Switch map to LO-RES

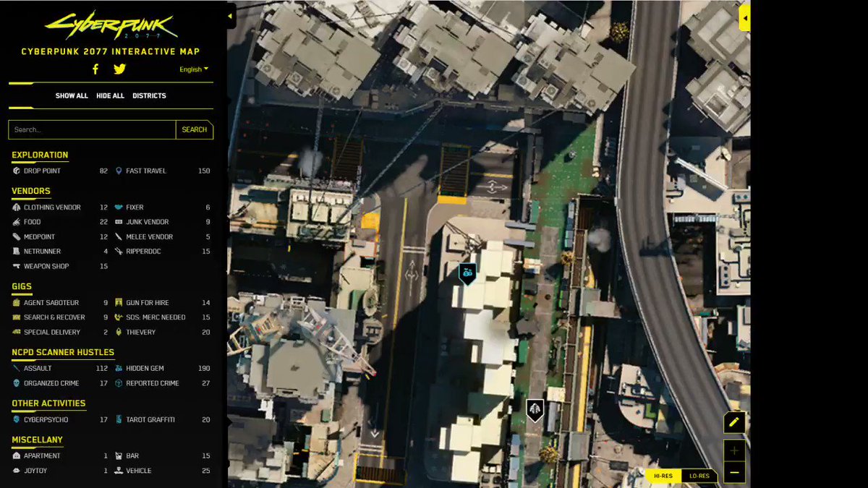coord(699,476)
